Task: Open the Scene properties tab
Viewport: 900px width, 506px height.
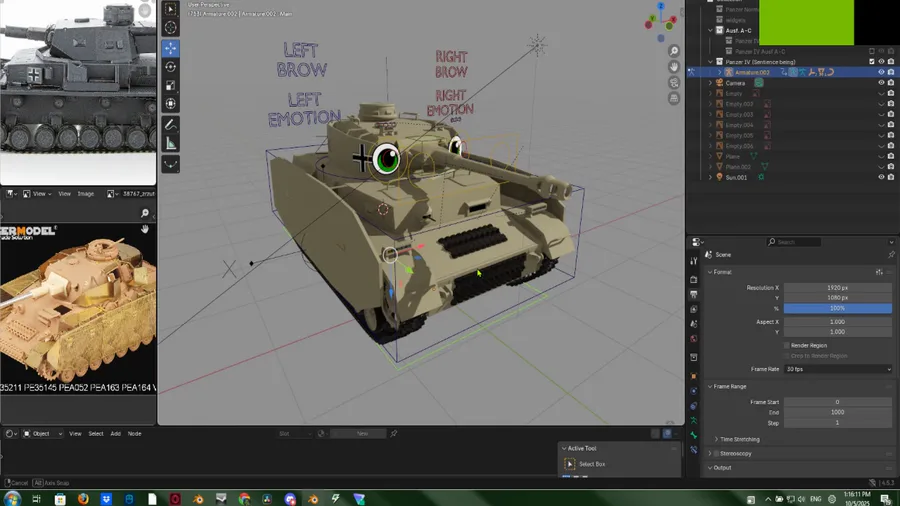Action: (x=693, y=324)
